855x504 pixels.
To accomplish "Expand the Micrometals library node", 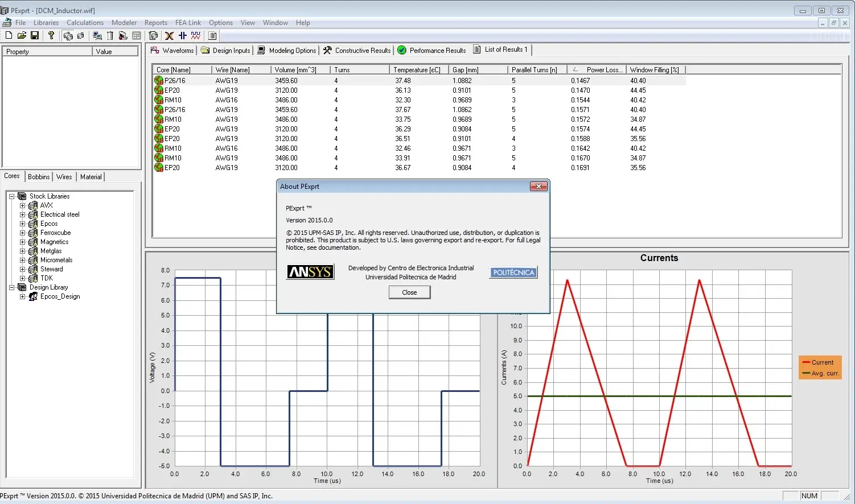I will pyautogui.click(x=22, y=260).
